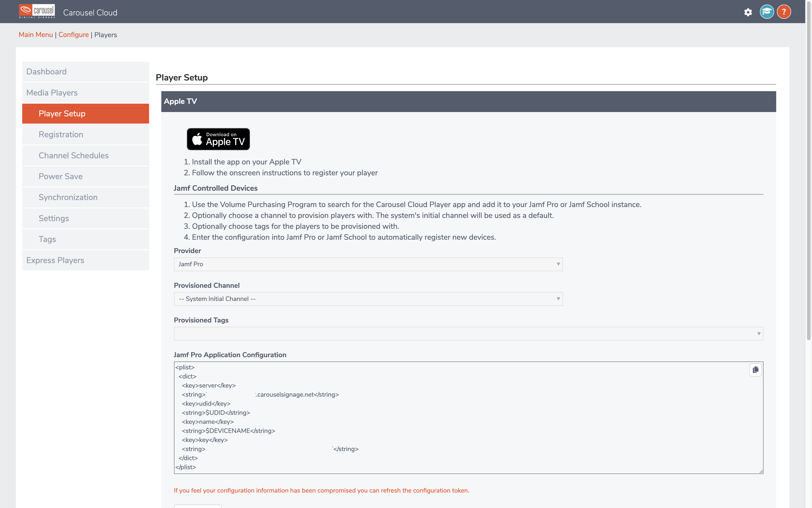Click inside the Jamf Pro Application Configuration textarea
This screenshot has height=508, width=812.
[468, 418]
